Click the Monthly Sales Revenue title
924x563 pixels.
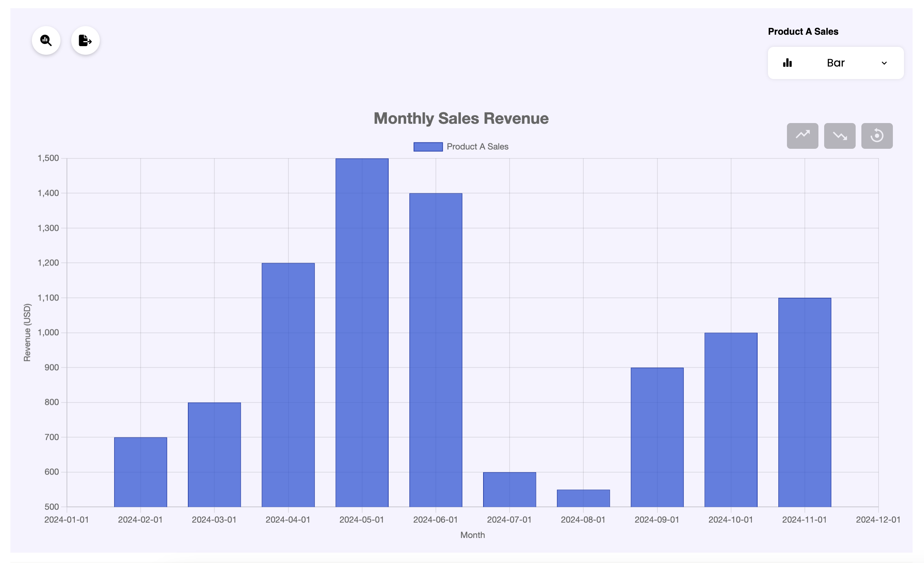coord(461,118)
